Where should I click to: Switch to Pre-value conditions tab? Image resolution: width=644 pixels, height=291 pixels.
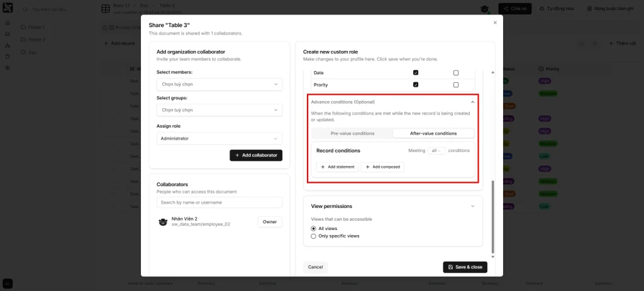tap(352, 133)
